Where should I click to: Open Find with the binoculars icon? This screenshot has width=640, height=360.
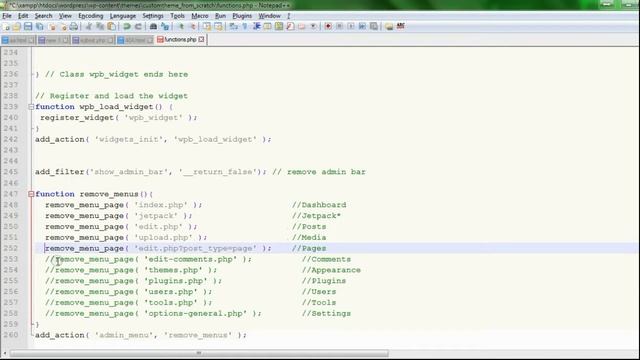153,27
